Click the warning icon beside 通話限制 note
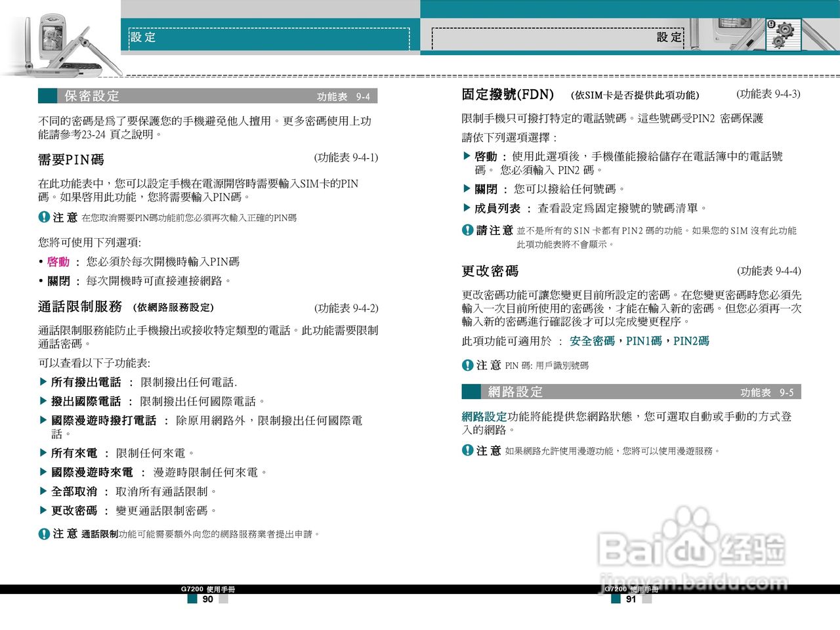Screen dimensions: 840x630 click(43, 534)
